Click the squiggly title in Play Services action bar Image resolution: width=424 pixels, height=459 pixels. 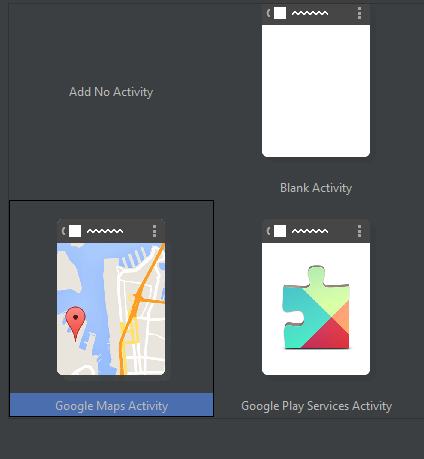(x=310, y=231)
